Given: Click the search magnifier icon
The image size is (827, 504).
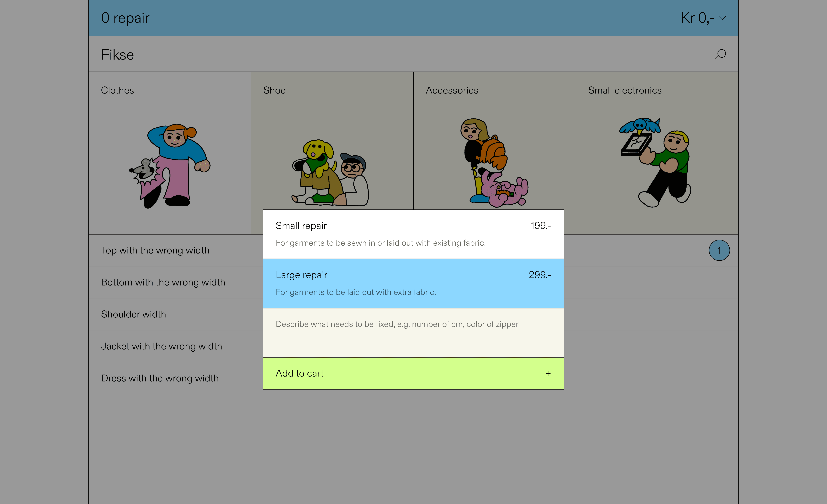Looking at the screenshot, I should 720,54.
